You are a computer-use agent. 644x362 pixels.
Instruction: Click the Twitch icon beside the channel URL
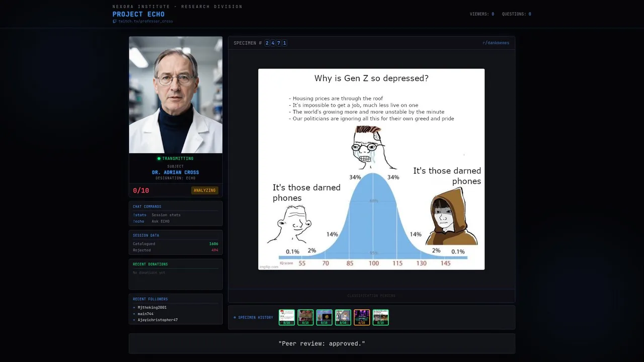(115, 21)
